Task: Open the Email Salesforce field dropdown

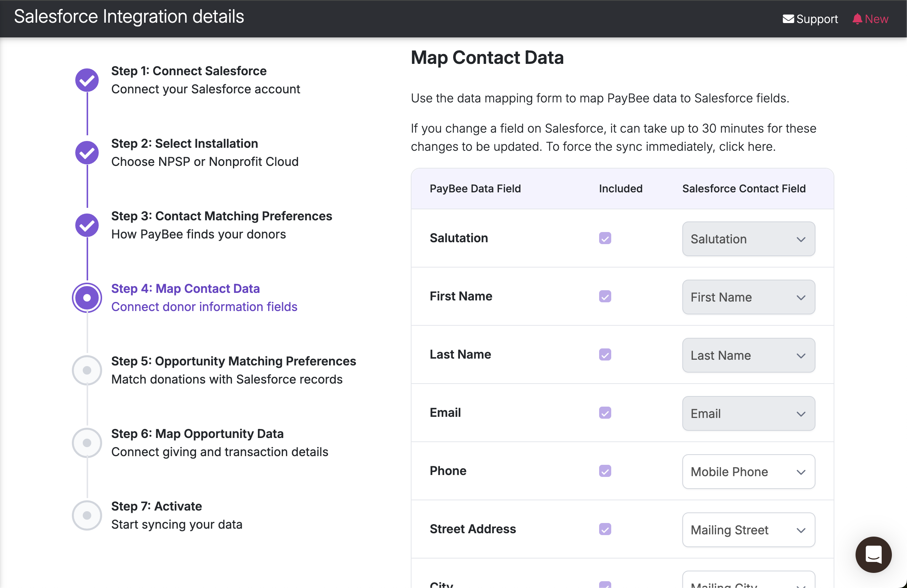Action: [748, 413]
